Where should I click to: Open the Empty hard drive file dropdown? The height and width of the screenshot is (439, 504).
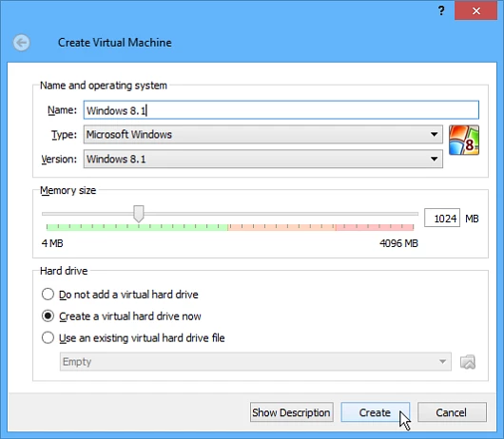pyautogui.click(x=255, y=362)
